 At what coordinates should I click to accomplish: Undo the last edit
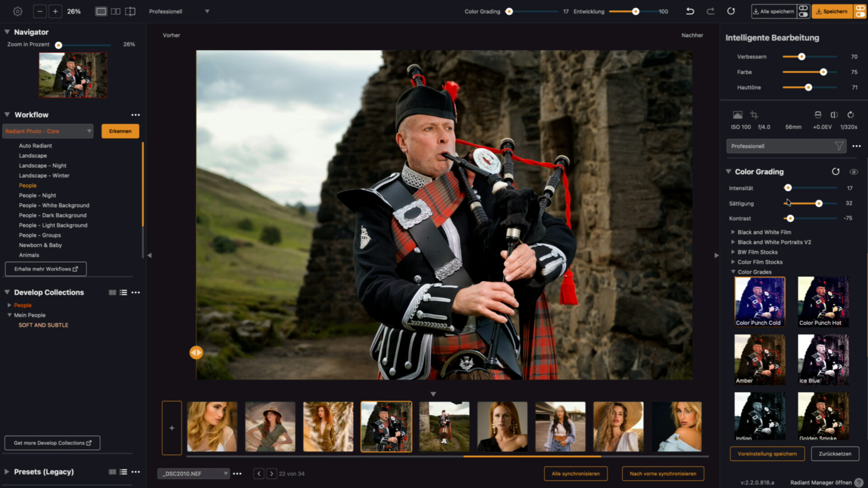[x=690, y=11]
